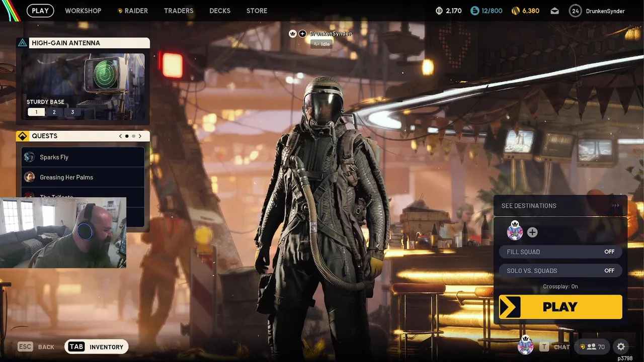Click the Crossplay: On text
Viewport: 644px width, 362px height.
point(560,287)
